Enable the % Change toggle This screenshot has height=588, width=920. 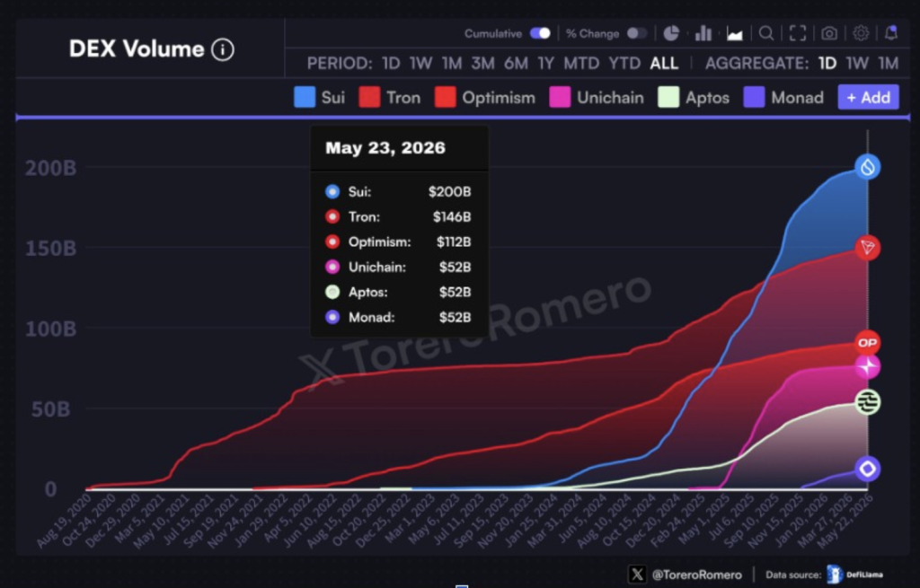(637, 33)
